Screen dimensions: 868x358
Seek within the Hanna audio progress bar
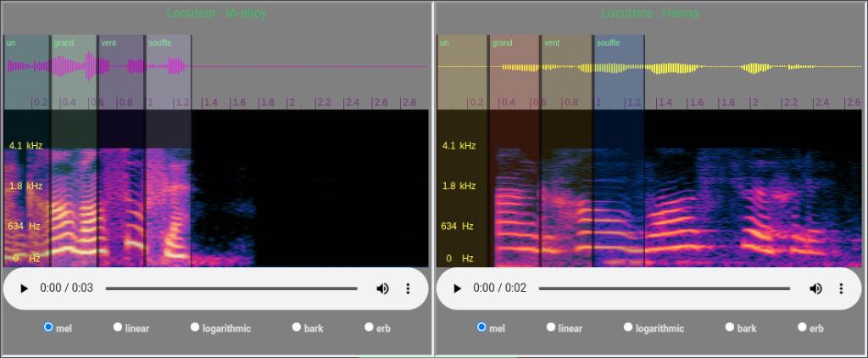pyautogui.click(x=664, y=288)
